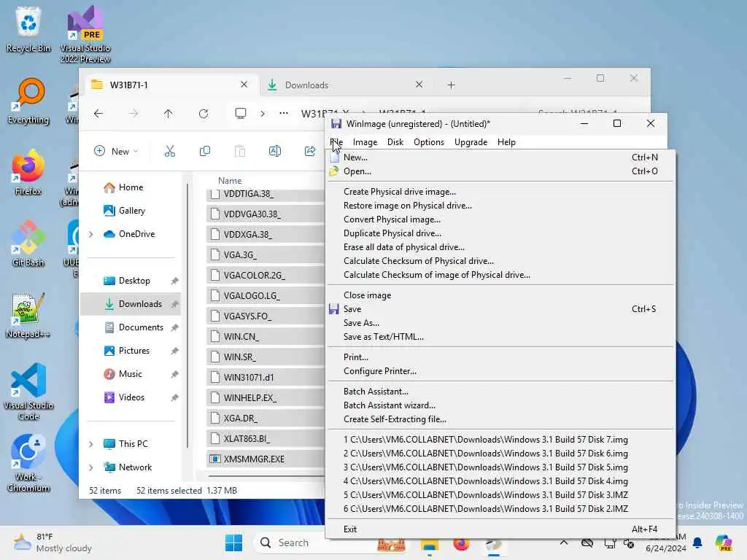Open notifications bell in taskbar

coord(697,542)
